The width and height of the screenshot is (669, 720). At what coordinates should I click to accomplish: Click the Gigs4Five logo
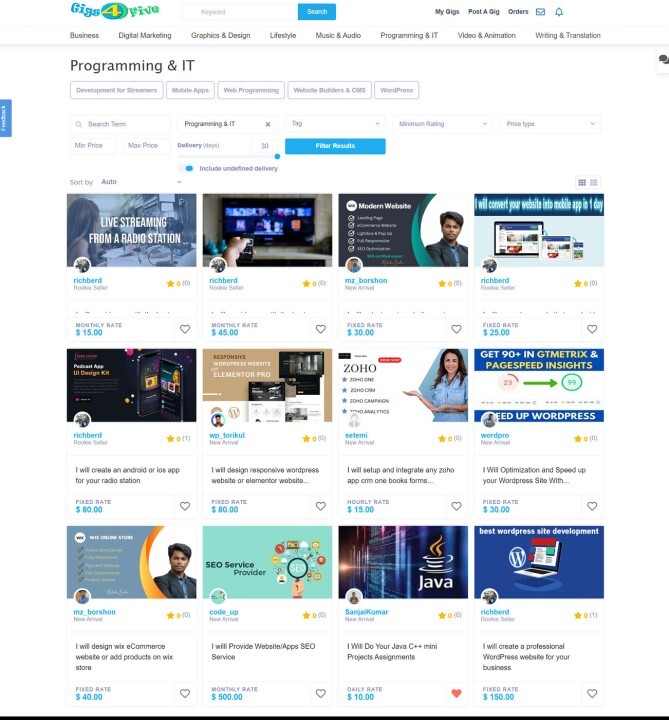tap(115, 10)
